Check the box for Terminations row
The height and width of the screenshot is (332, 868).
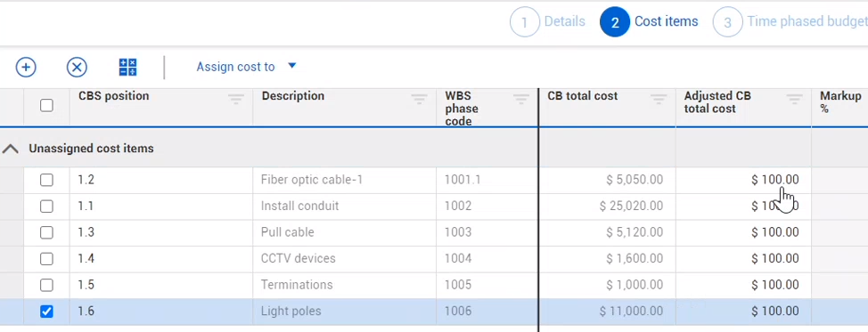coord(46,285)
